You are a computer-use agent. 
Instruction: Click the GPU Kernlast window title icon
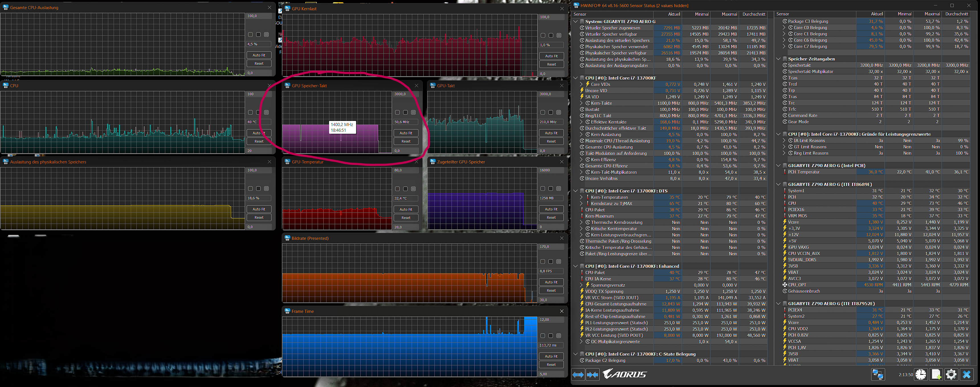click(x=288, y=8)
